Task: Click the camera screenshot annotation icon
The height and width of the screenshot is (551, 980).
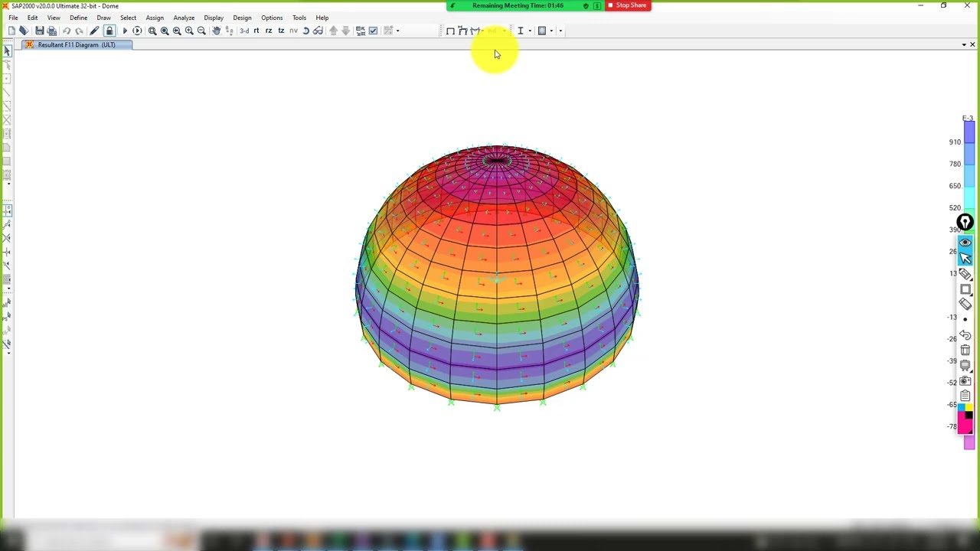Action: tap(965, 380)
